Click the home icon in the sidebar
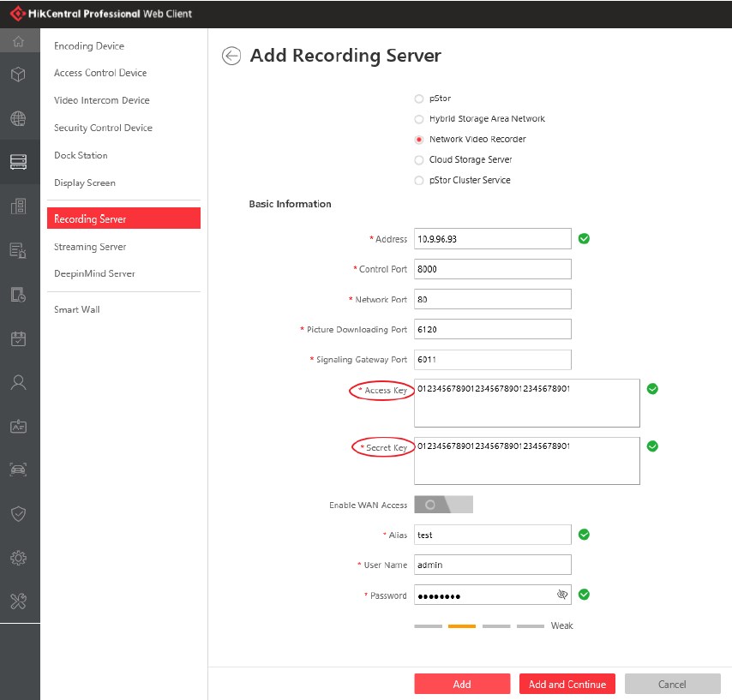Screen dimensions: 732x700 pos(19,42)
